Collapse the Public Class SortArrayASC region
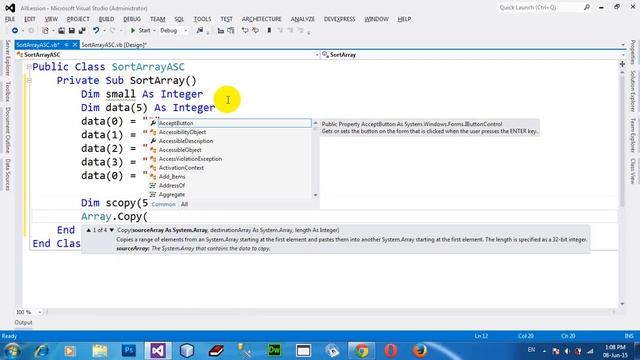 click(29, 67)
